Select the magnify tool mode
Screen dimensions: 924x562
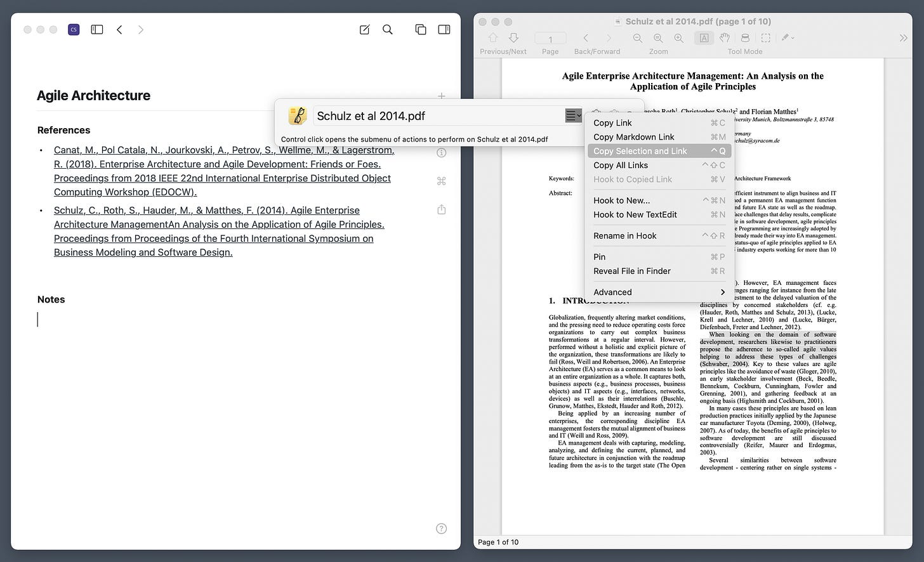[x=745, y=38]
